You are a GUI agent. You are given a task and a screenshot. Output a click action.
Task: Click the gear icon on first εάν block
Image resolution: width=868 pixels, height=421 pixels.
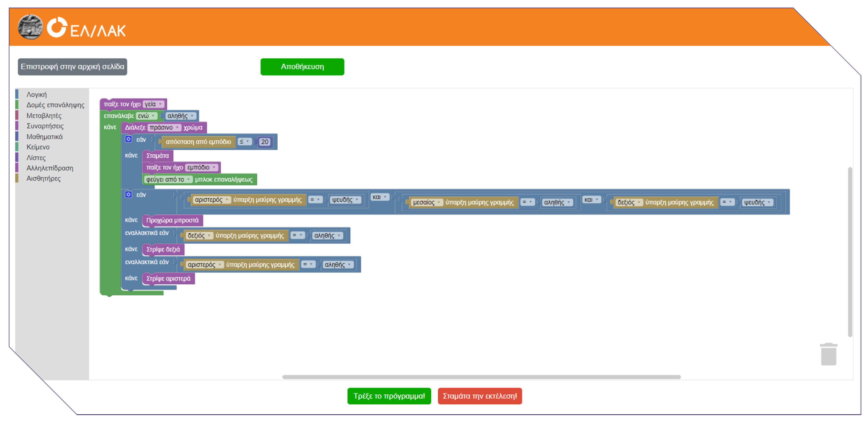[x=128, y=139]
